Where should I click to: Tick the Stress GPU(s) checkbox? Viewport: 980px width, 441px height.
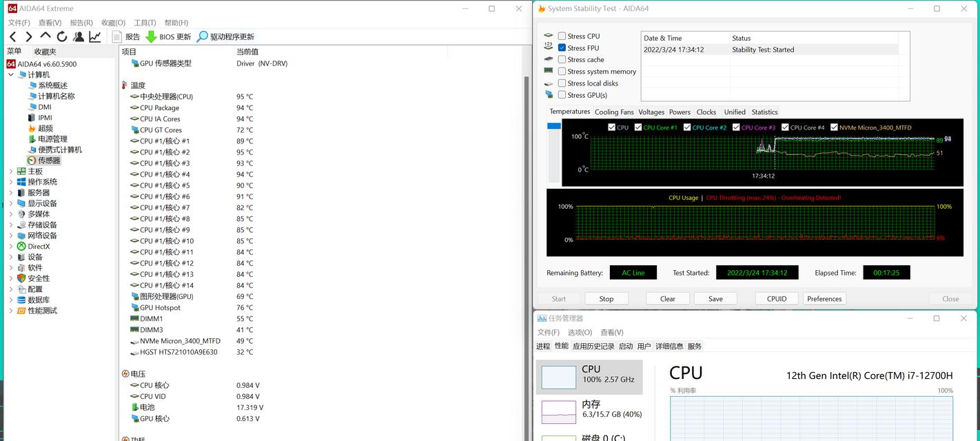click(x=562, y=94)
